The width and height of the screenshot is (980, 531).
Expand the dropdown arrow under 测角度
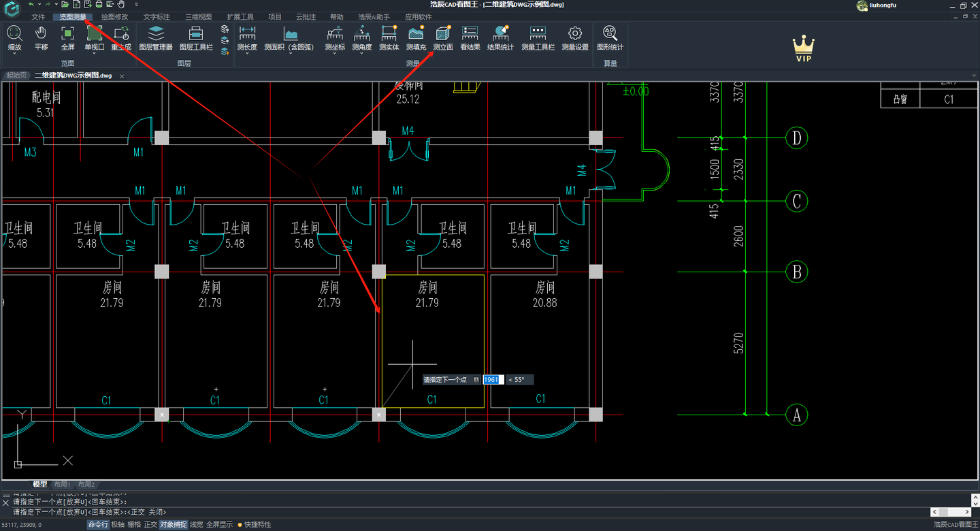click(x=362, y=53)
